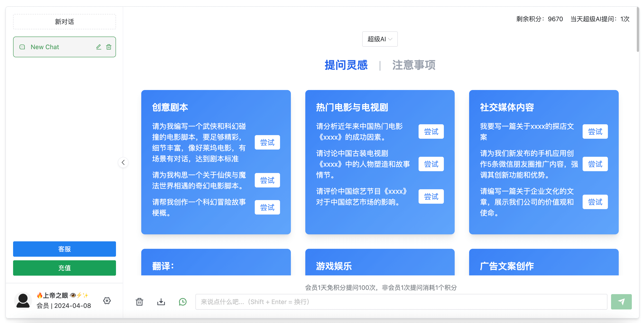
Task: Click 尝试 for the 探店文案 prompt
Action: tap(595, 132)
